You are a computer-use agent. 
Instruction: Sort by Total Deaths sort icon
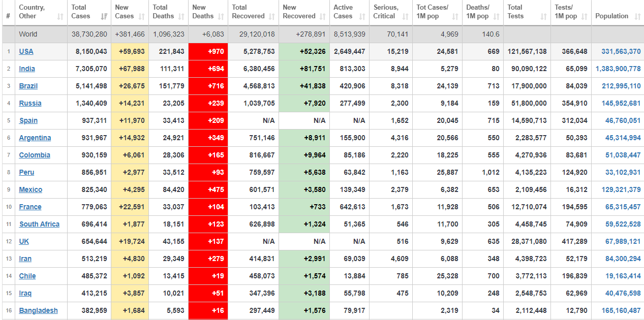click(x=181, y=16)
